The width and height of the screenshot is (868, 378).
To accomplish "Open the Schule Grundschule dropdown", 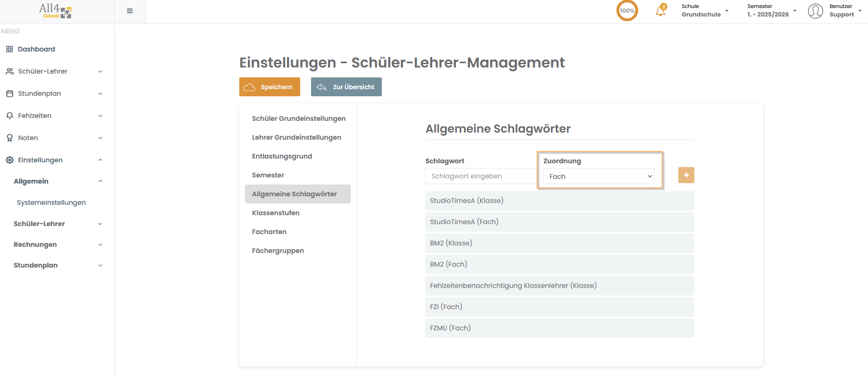I will click(x=705, y=10).
